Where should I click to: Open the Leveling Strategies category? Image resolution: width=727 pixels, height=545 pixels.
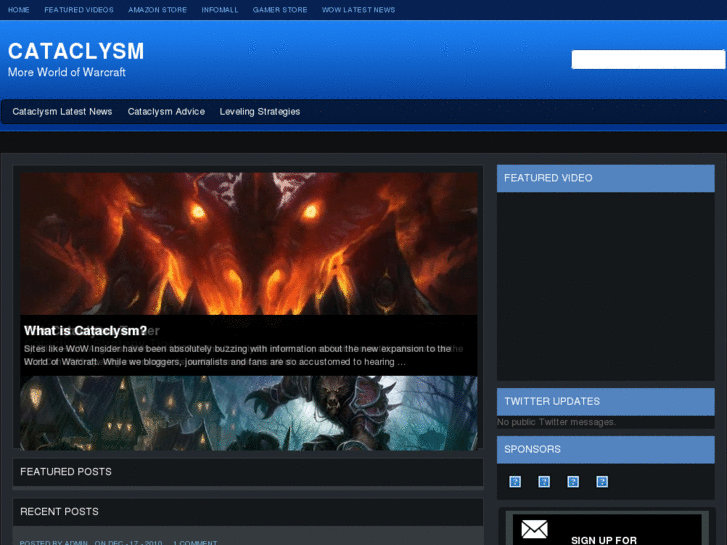point(260,112)
